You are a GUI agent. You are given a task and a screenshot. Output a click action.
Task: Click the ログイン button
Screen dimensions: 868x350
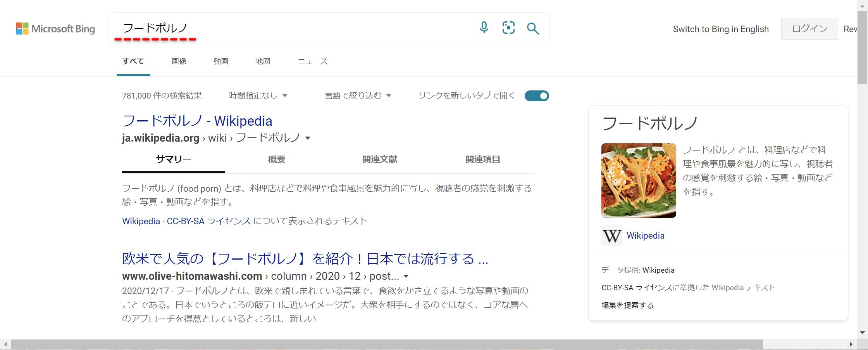(809, 29)
